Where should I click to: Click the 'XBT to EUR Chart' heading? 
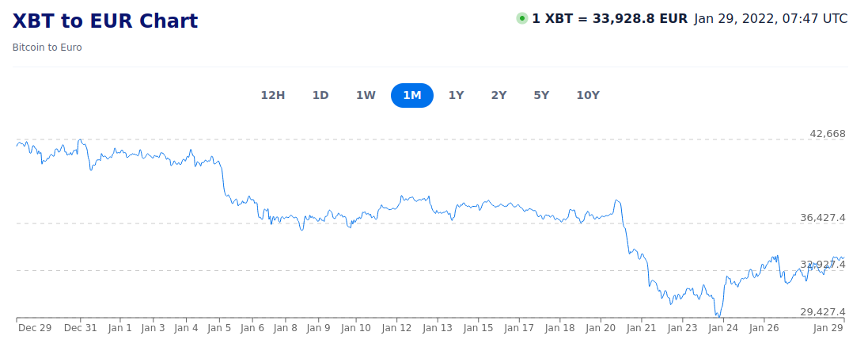(105, 21)
